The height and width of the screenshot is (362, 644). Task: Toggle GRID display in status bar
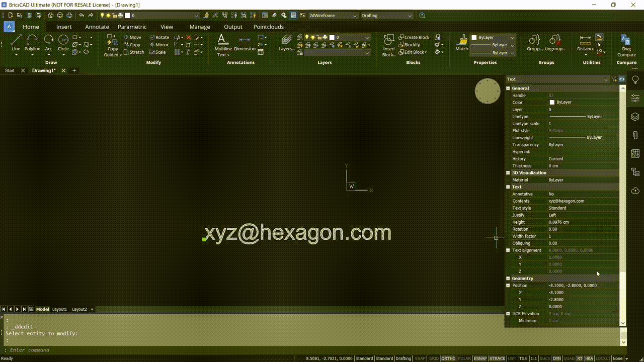[x=434, y=358]
